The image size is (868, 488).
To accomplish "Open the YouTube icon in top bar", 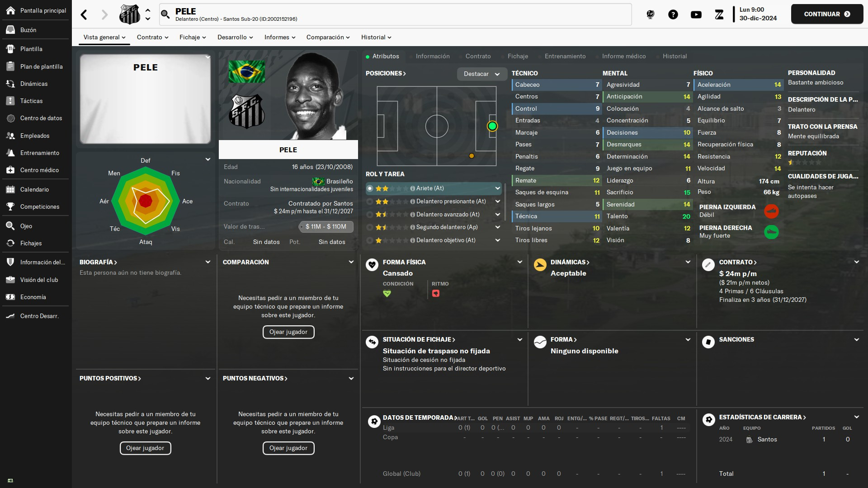I will click(x=696, y=14).
